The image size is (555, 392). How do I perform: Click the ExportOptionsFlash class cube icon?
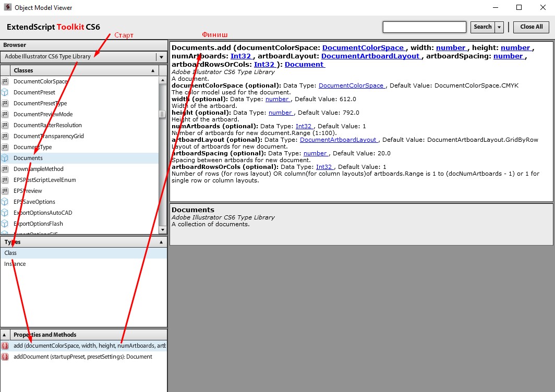tap(5, 224)
